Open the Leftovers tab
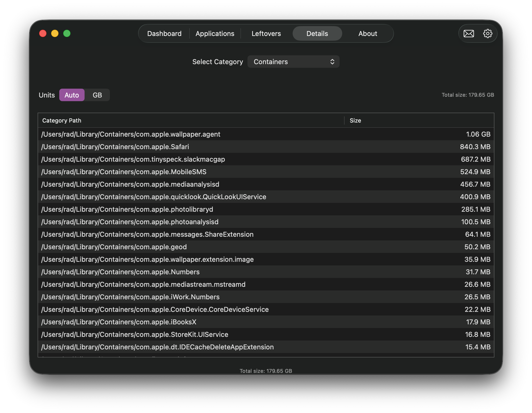Viewport: 532px width, 413px height. [266, 34]
